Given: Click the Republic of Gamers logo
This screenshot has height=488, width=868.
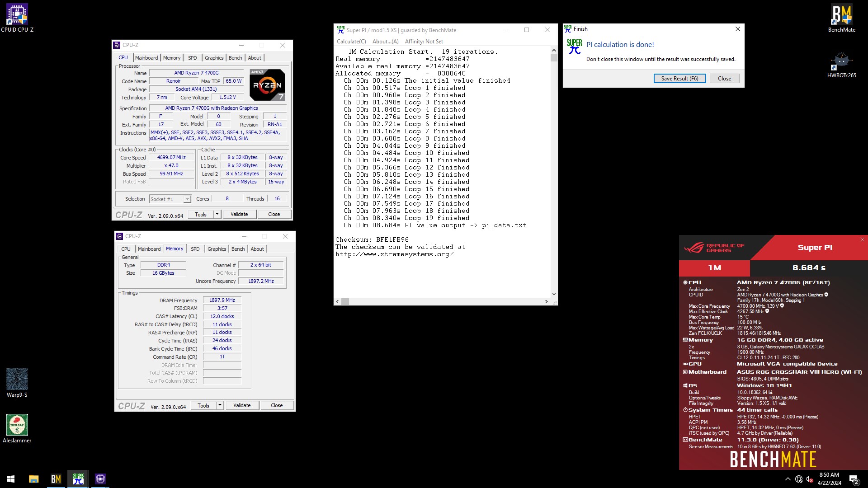Looking at the screenshot, I should point(714,248).
